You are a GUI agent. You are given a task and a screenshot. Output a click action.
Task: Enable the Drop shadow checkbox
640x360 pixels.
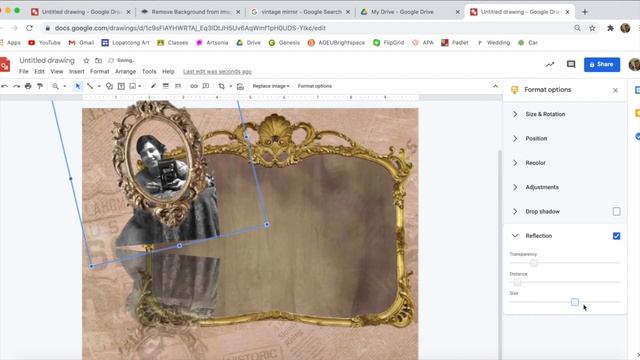pos(616,211)
